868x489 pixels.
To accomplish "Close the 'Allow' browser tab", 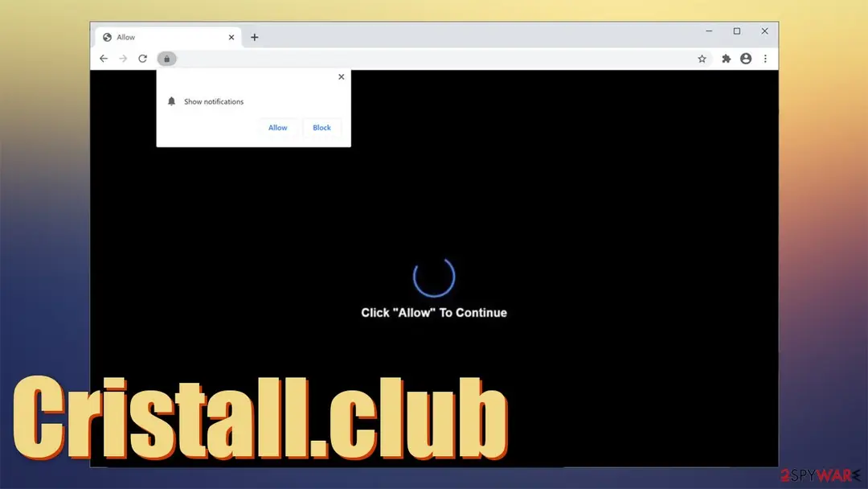I will tap(231, 37).
